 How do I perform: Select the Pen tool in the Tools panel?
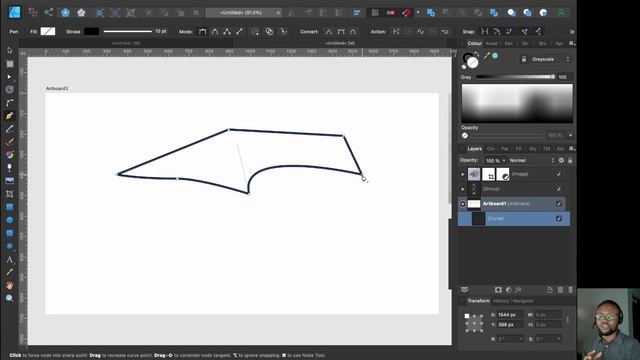pyautogui.click(x=10, y=116)
